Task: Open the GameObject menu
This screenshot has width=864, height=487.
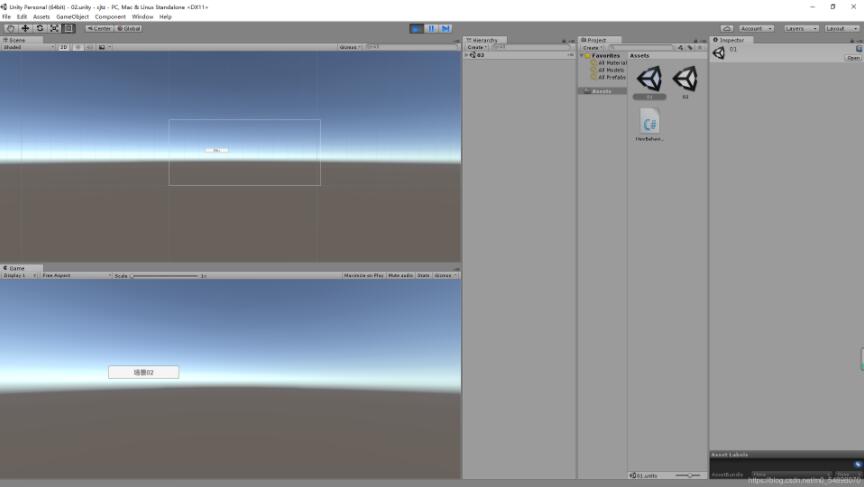Action: pos(72,17)
